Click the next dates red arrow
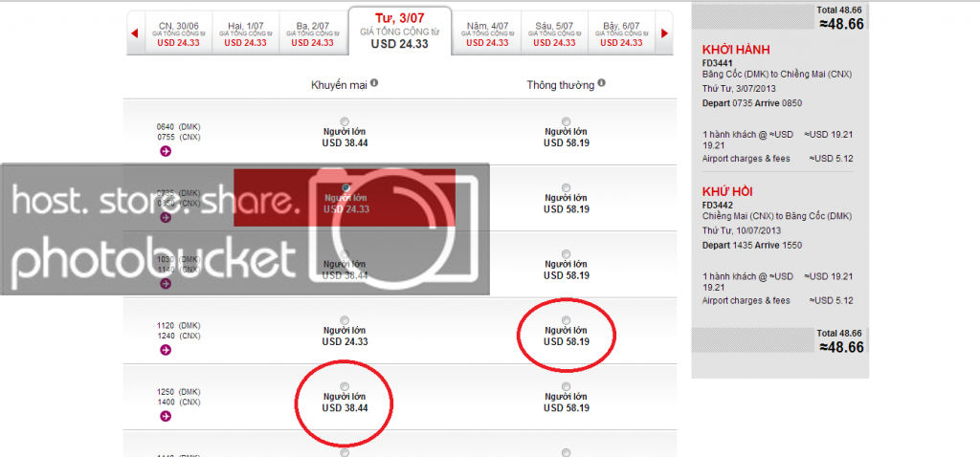 click(664, 33)
